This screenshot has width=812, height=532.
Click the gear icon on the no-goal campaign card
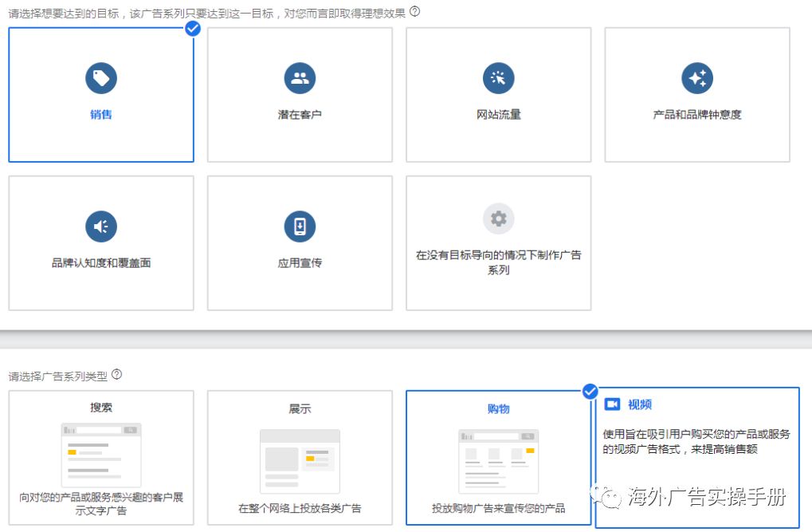click(x=498, y=219)
